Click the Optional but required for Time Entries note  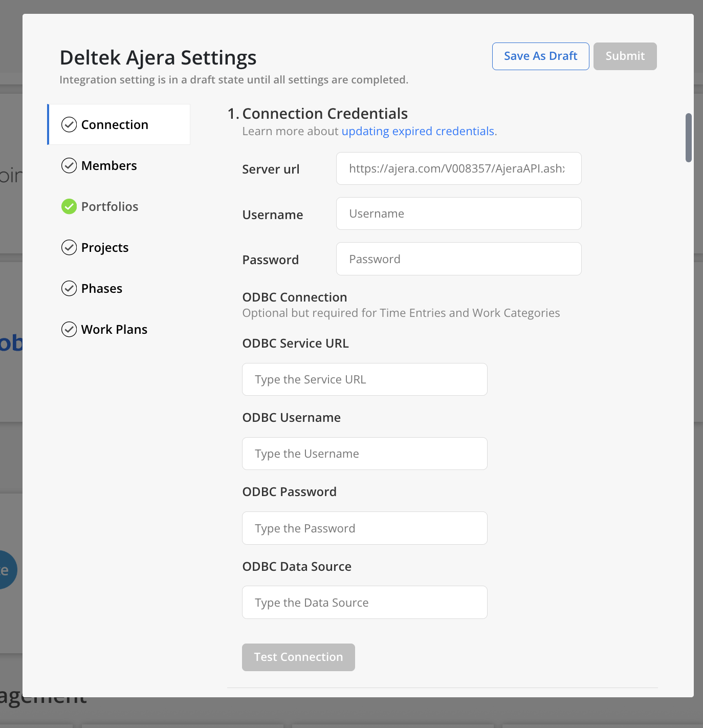tap(401, 313)
